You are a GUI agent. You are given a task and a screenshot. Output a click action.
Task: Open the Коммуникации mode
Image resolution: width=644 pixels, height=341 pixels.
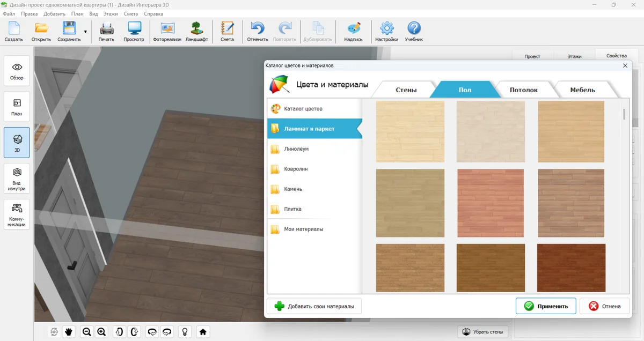tap(17, 214)
